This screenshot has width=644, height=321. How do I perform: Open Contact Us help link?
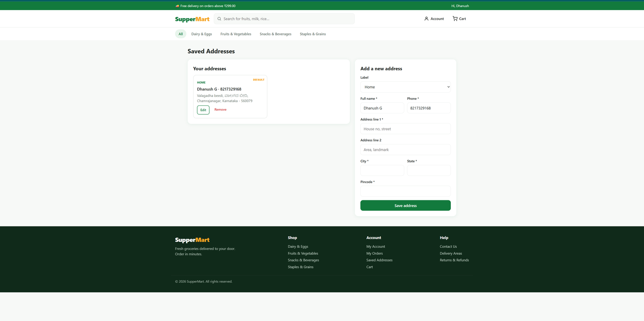(x=448, y=247)
